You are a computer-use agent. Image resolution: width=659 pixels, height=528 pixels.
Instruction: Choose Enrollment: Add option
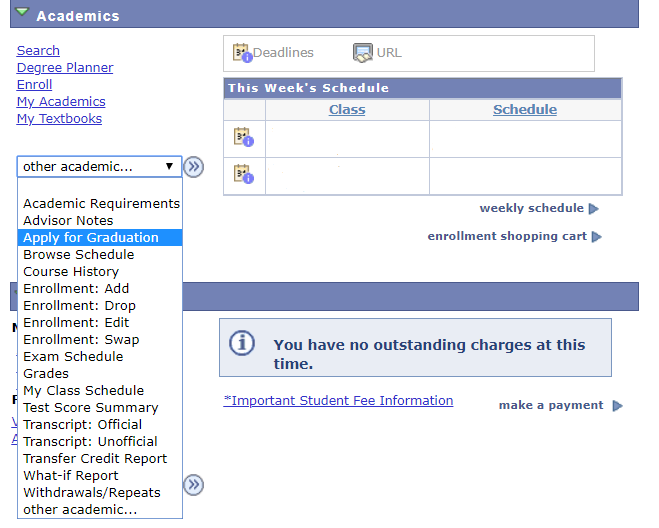(x=100, y=288)
